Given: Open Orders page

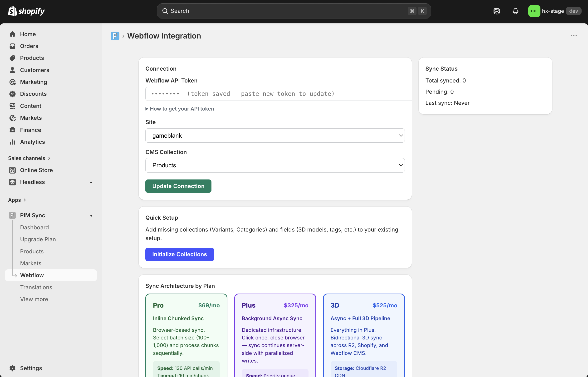Looking at the screenshot, I should (29, 46).
